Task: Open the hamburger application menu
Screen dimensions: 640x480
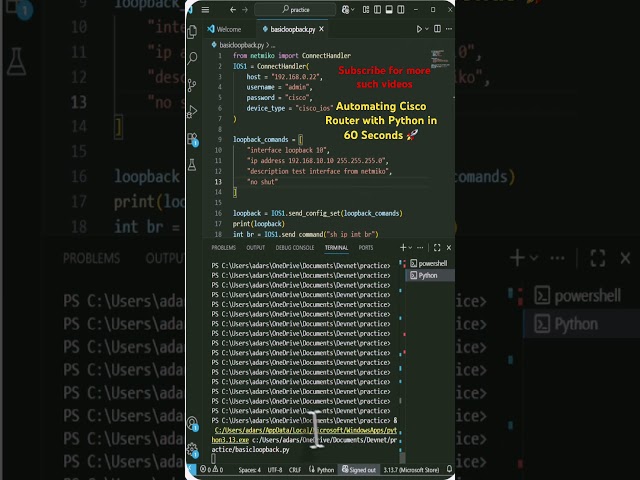Action: [205, 10]
